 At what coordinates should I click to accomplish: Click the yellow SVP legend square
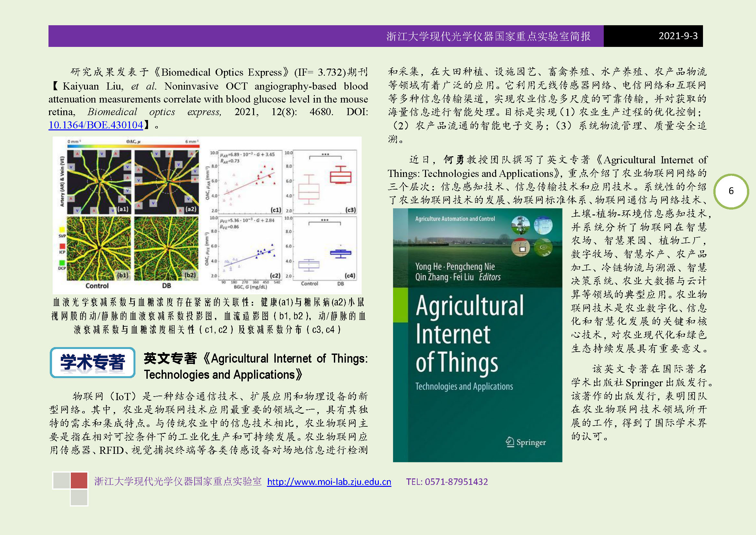point(62,230)
